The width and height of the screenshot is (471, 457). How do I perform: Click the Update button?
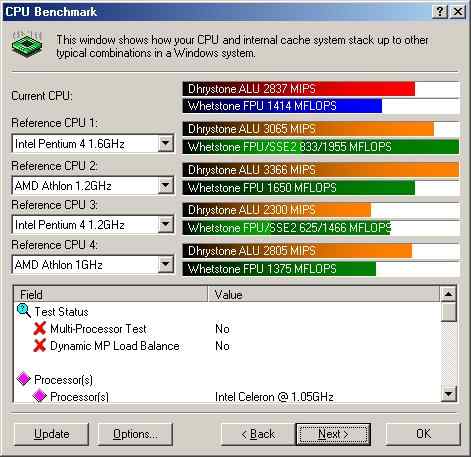click(x=52, y=434)
